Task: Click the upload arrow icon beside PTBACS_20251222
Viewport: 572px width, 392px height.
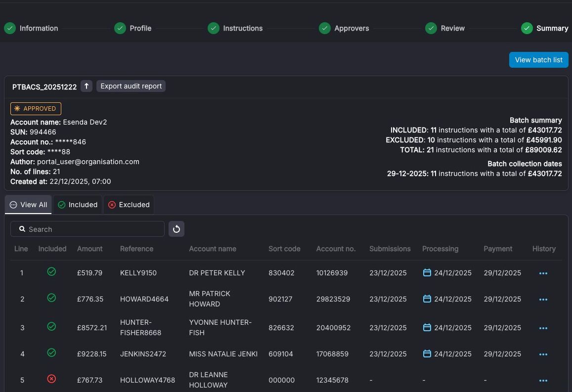Action: (87, 86)
